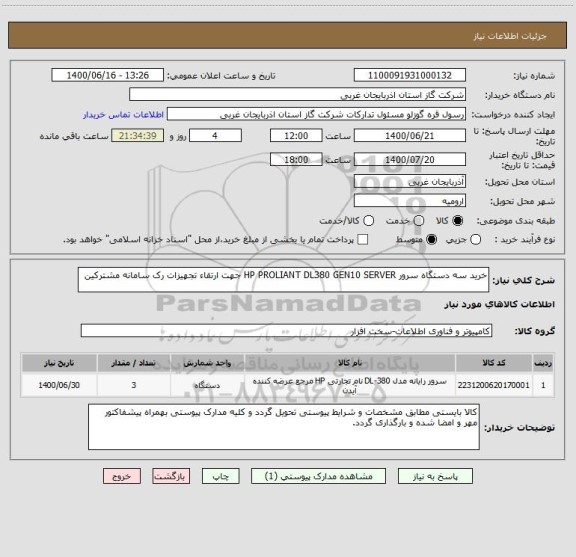Click the چاپ print button
Image resolution: width=576 pixels, height=557 pixels.
click(220, 476)
